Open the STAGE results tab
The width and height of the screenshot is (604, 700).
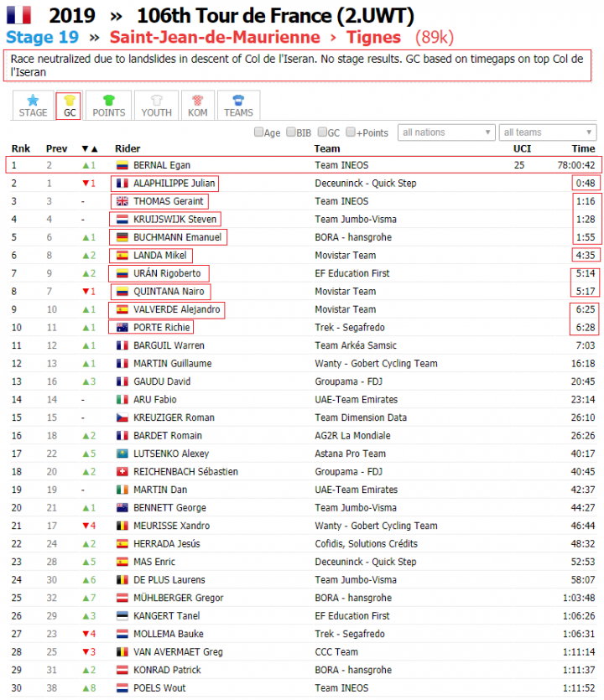(x=33, y=106)
